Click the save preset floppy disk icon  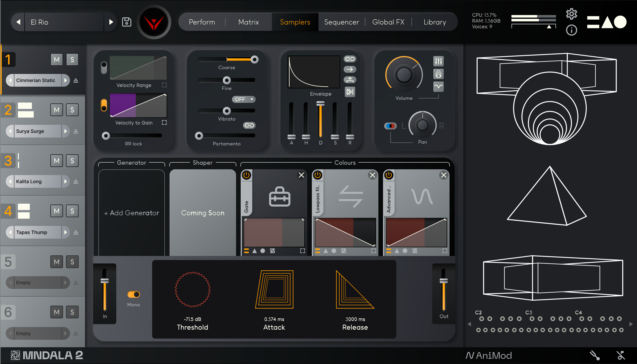click(126, 22)
